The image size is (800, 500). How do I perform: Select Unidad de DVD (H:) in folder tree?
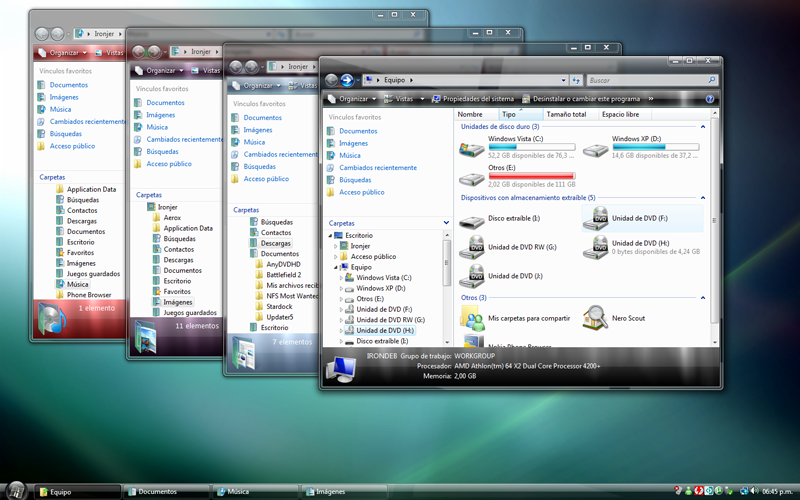click(385, 331)
